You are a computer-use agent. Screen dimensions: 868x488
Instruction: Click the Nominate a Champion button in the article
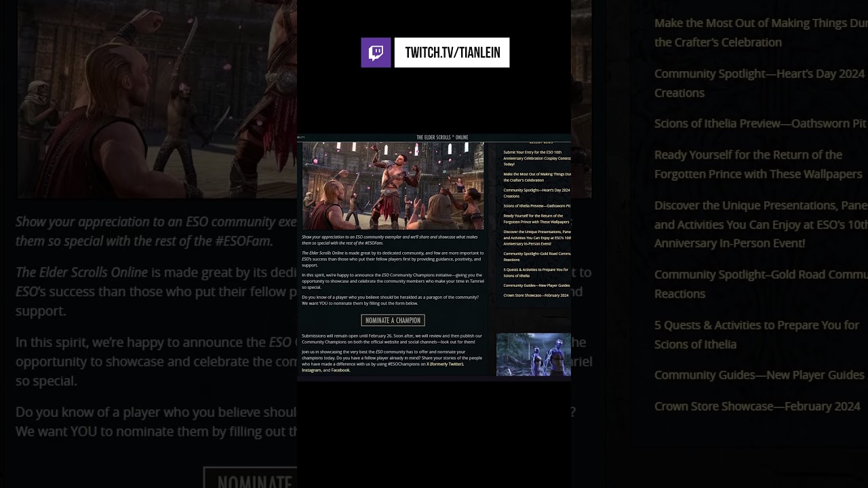click(393, 321)
